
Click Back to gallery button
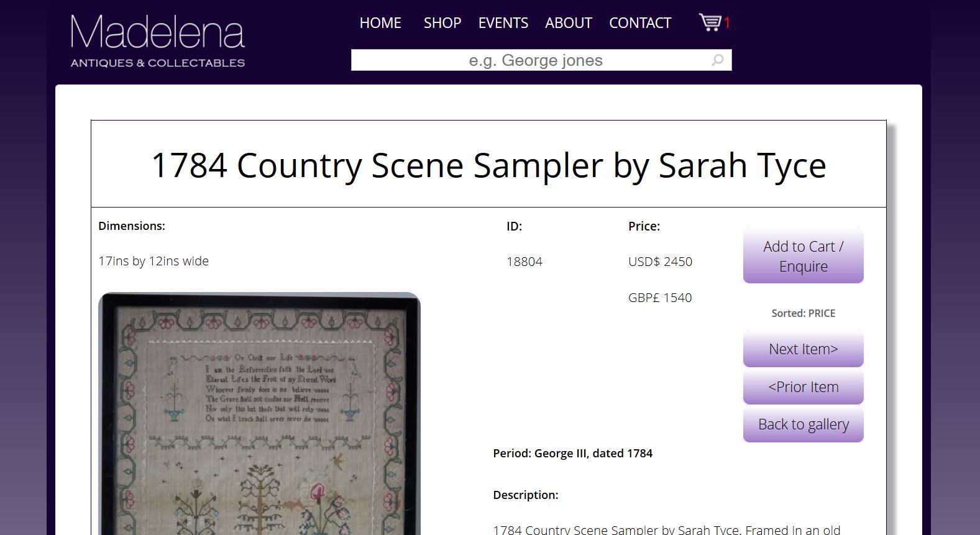pos(803,424)
